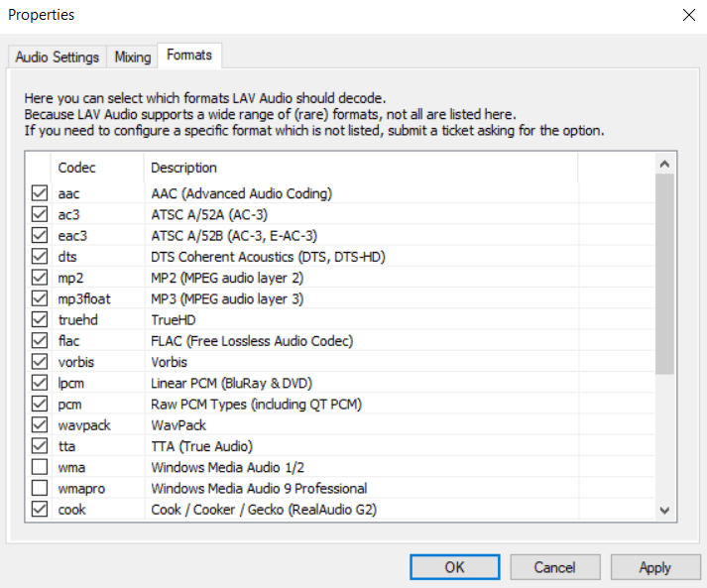This screenshot has width=707, height=588.
Task: Select the 'Cook / Cooker / Gecko' description
Action: (264, 510)
